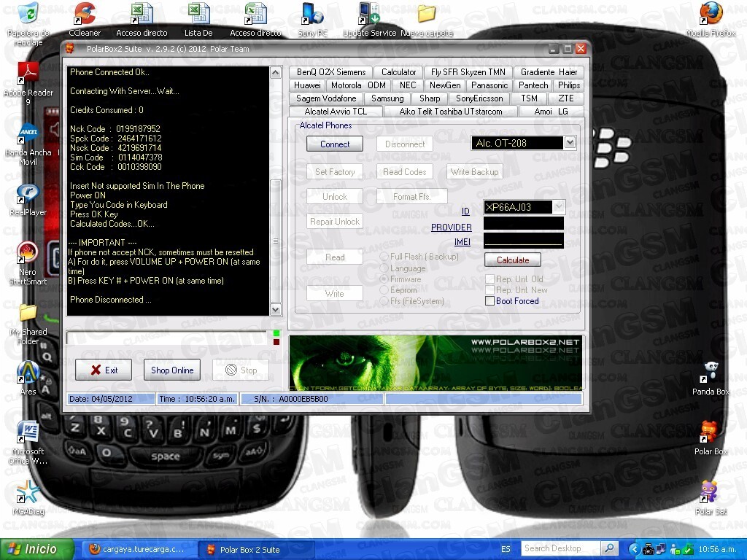747x560 pixels.
Task: Open the Motorola ODM tab
Action: coord(358,85)
